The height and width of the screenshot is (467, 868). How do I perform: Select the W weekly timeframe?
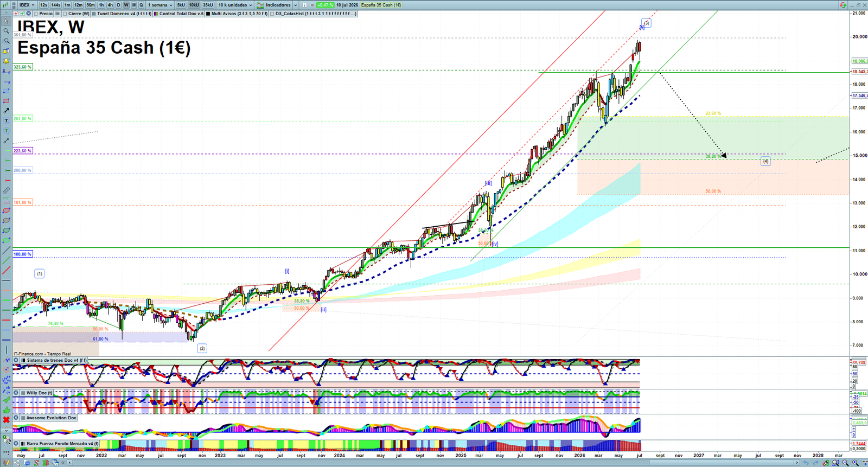[126, 5]
